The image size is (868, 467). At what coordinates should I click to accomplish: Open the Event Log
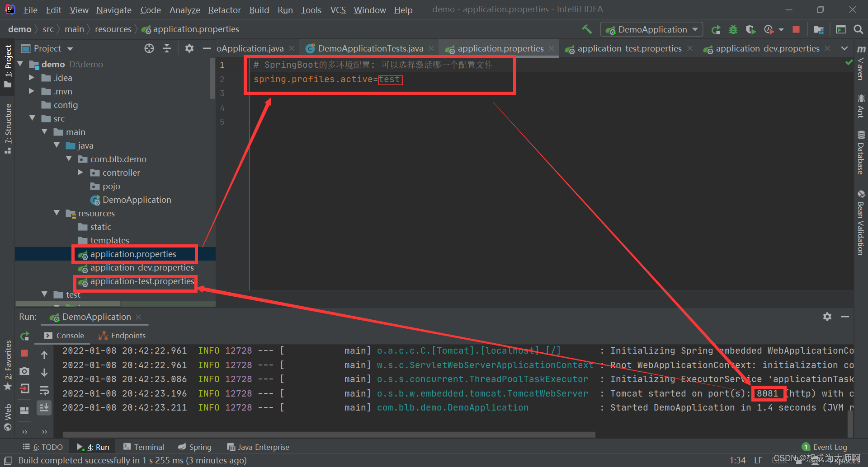[825, 447]
